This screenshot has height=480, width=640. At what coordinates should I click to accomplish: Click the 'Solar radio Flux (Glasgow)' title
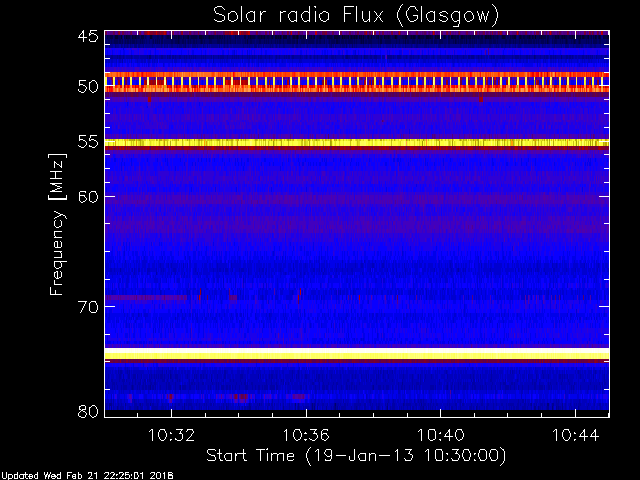click(356, 16)
